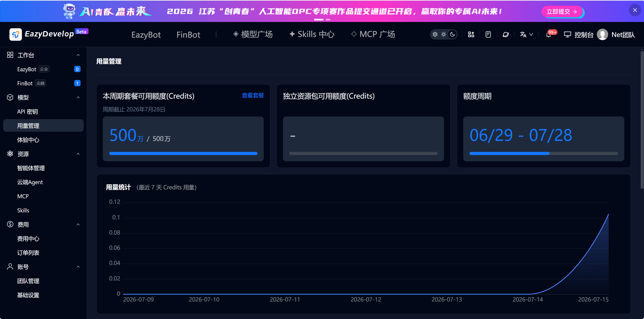Collapse the 费用 sidebar section
This screenshot has width=644, height=319.
point(78,224)
